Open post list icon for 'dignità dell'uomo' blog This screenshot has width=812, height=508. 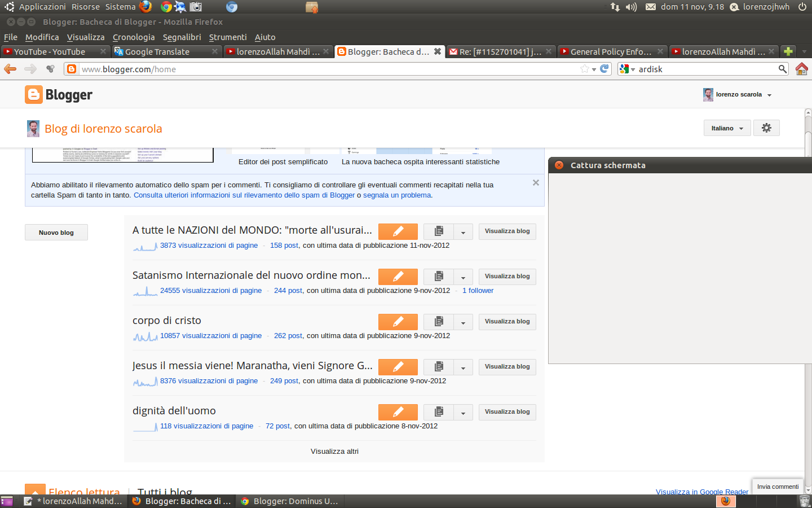coord(439,412)
